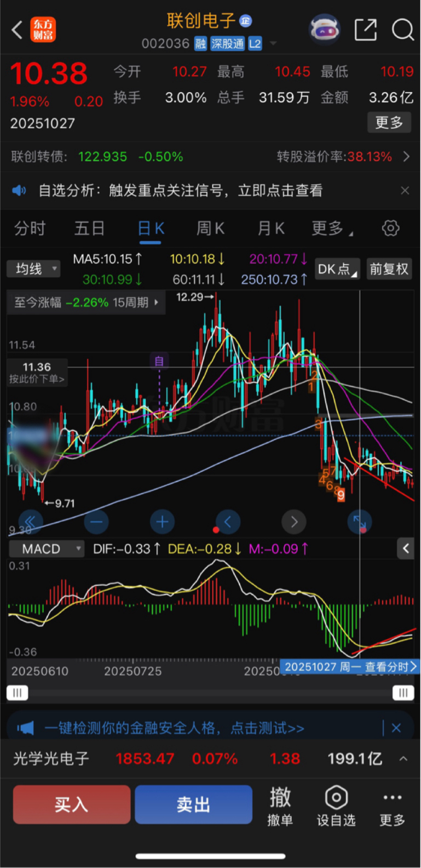Tap the 光学光电子 sector name
The width and height of the screenshot is (421, 868).
pos(51,759)
